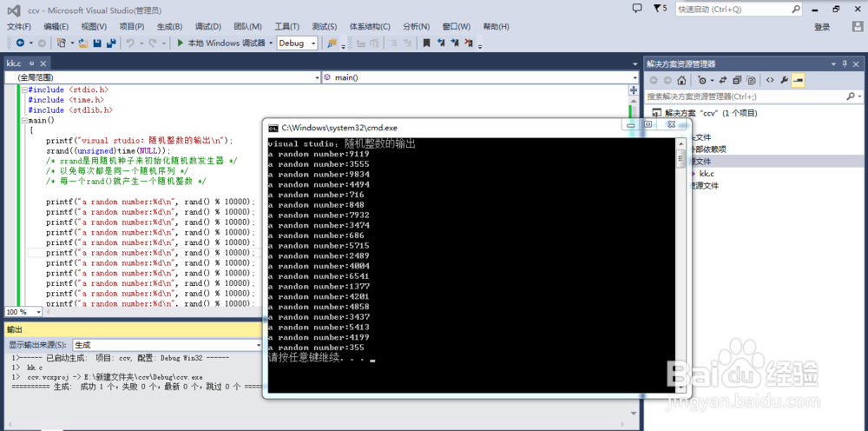Click the New Project toolbar icon
The height and width of the screenshot is (431, 868).
(61, 43)
